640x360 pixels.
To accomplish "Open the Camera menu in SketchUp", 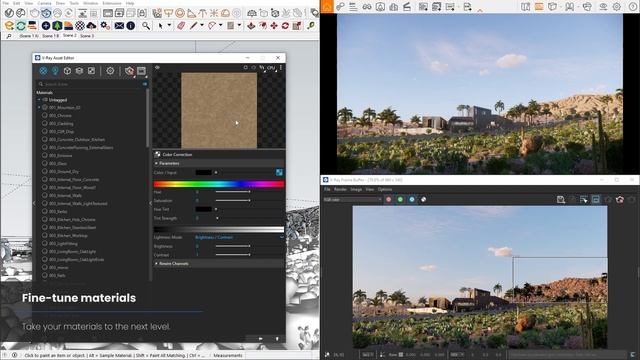I will pos(44,3).
